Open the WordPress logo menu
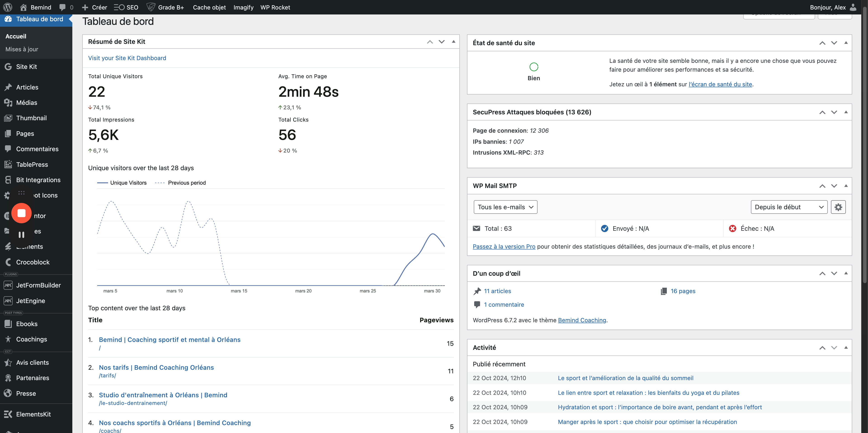The height and width of the screenshot is (433, 868). [x=8, y=7]
